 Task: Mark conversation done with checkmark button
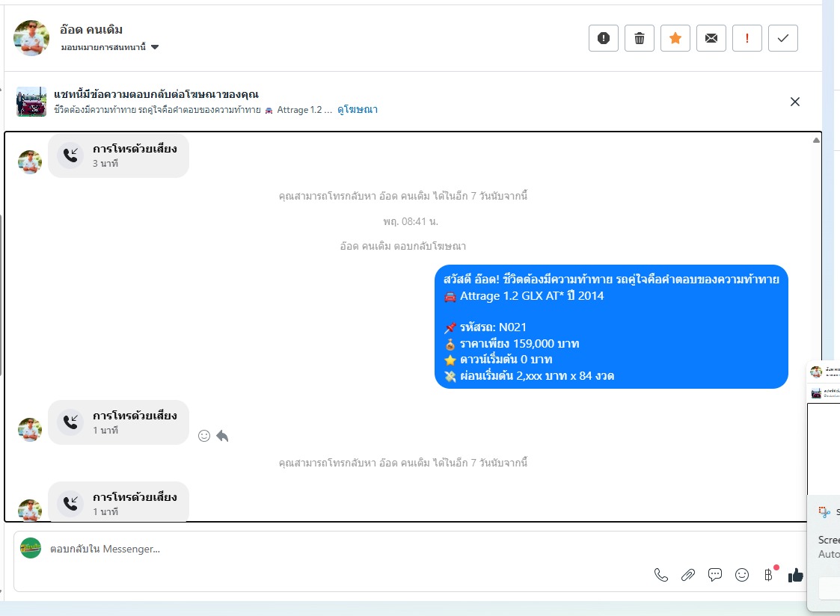point(782,38)
